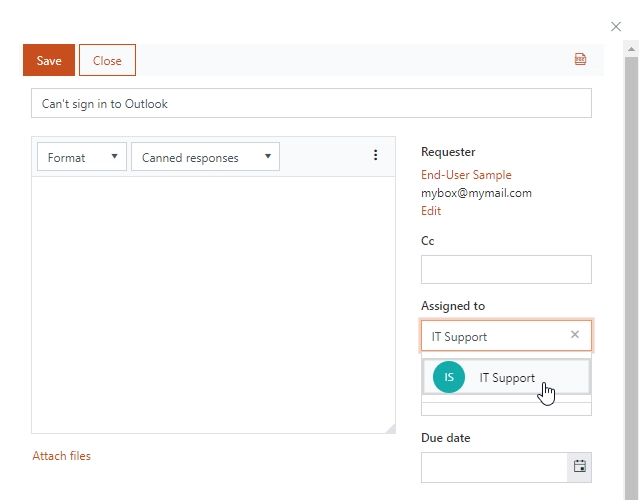This screenshot has height=500, width=639.
Task: Open the End-User Sample requester link
Action: [x=466, y=175]
